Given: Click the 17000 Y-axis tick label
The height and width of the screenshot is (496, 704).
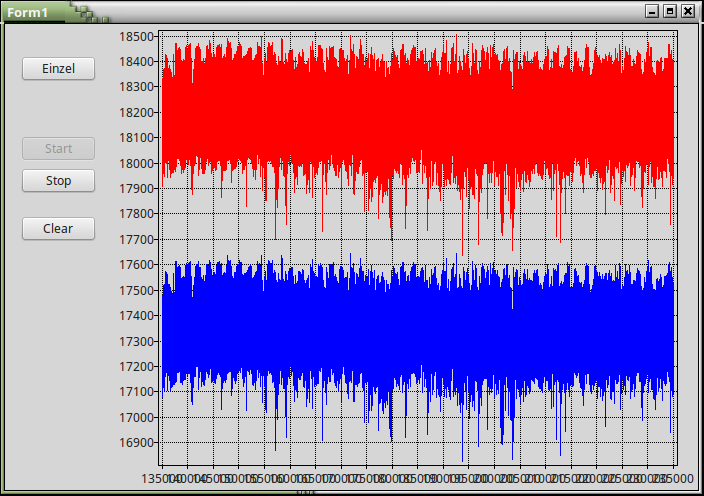Looking at the screenshot, I should coord(136,418).
